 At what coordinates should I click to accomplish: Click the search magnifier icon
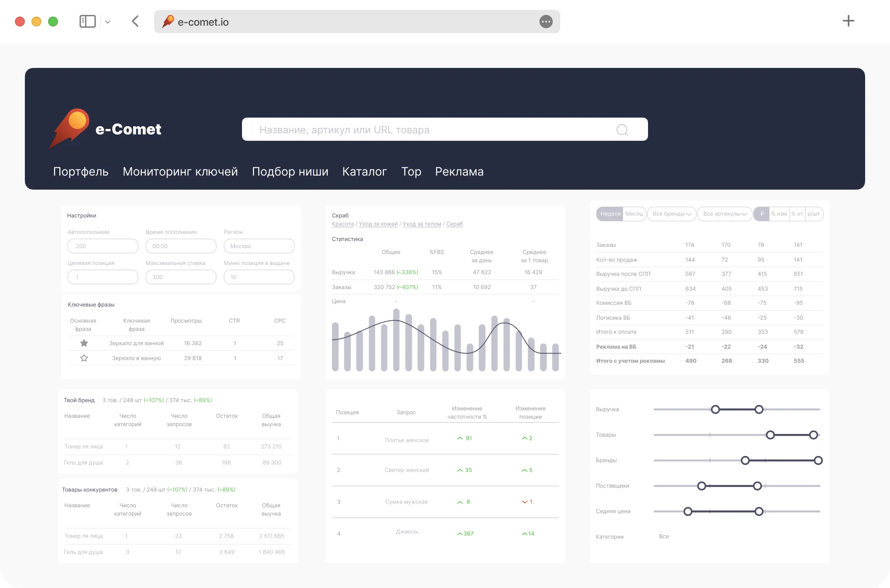[622, 130]
